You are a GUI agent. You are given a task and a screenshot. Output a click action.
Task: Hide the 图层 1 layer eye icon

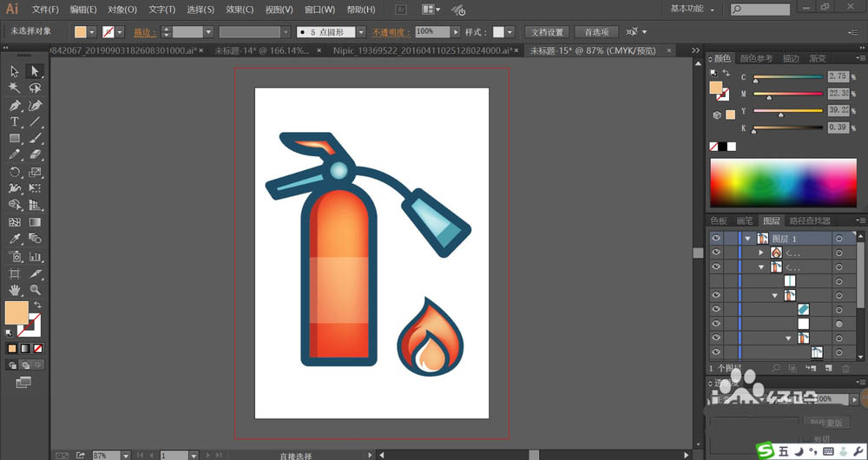(716, 238)
